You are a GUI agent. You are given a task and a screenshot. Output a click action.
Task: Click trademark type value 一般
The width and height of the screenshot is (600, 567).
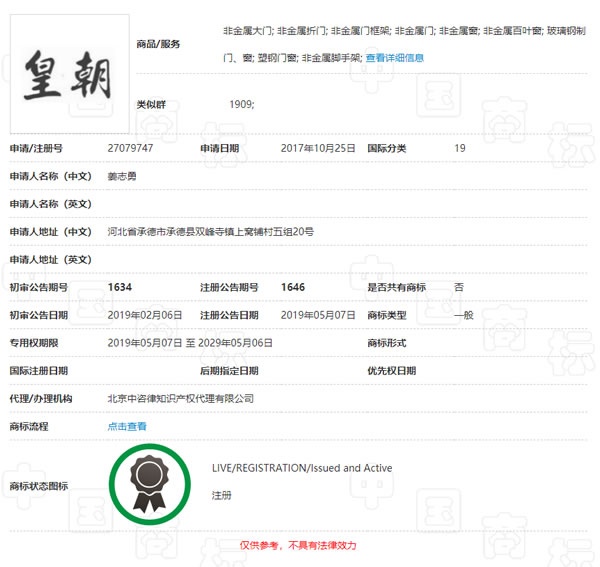(464, 315)
